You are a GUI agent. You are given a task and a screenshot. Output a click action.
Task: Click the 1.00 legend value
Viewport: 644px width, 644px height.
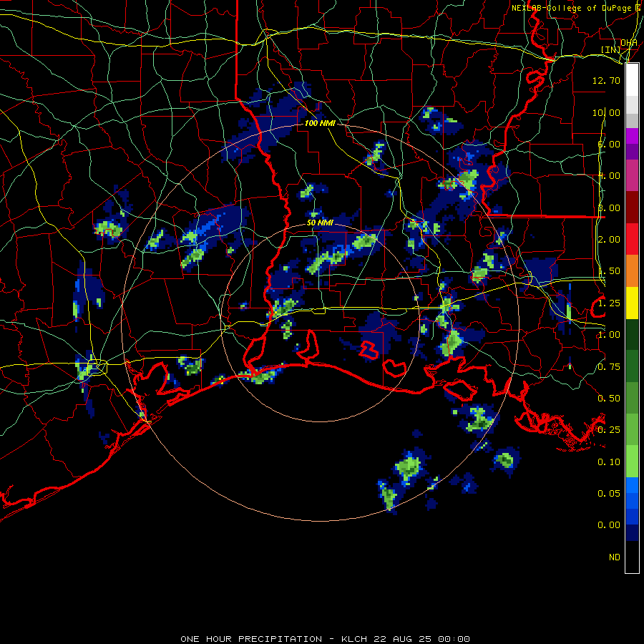click(x=609, y=335)
